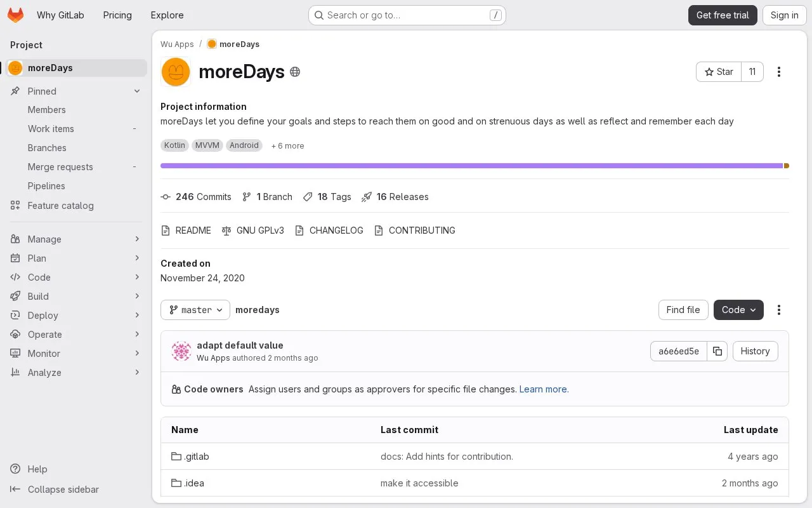Open the master branch dropdown
This screenshot has height=508, width=812.
(x=195, y=310)
